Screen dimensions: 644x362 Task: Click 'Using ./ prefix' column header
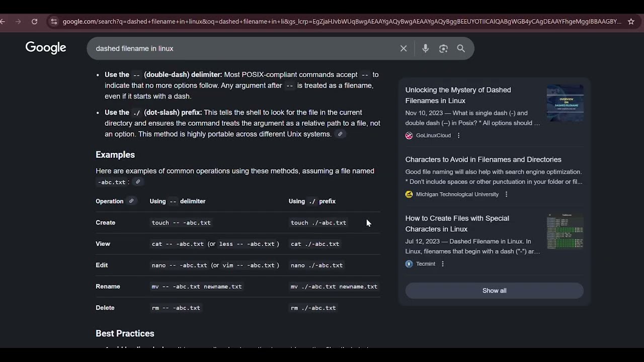[312, 201]
